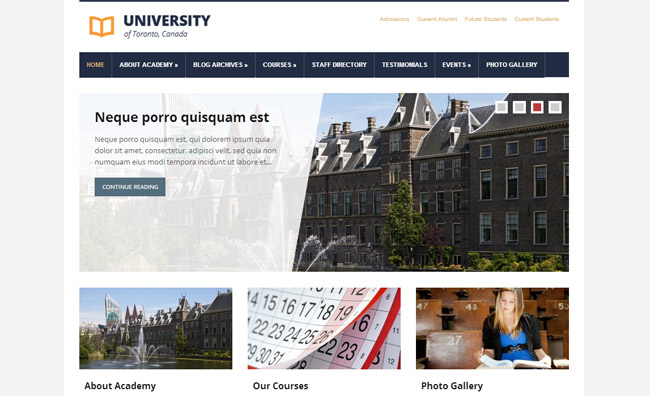This screenshot has height=396, width=650.
Task: Open the Future Students link
Action: tap(485, 19)
